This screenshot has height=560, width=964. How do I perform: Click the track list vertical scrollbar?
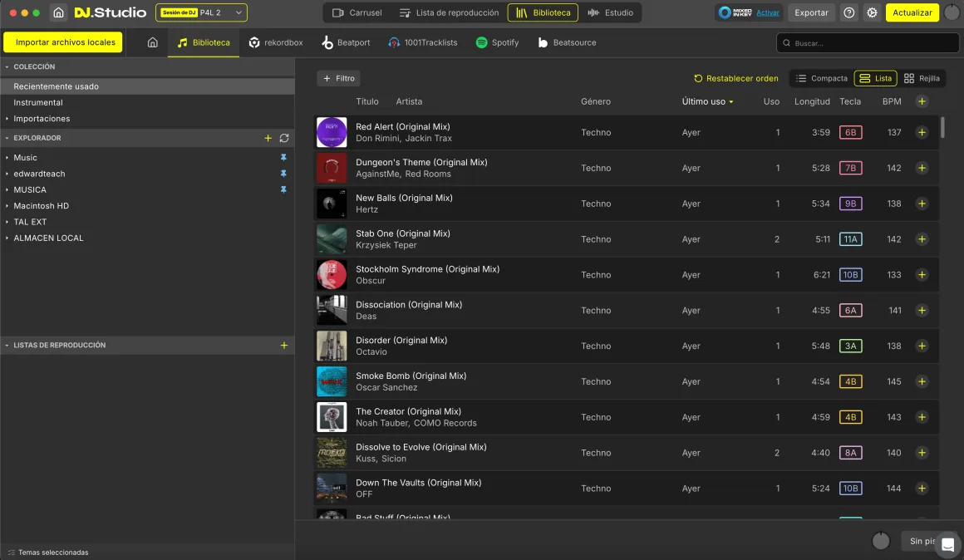click(x=942, y=128)
